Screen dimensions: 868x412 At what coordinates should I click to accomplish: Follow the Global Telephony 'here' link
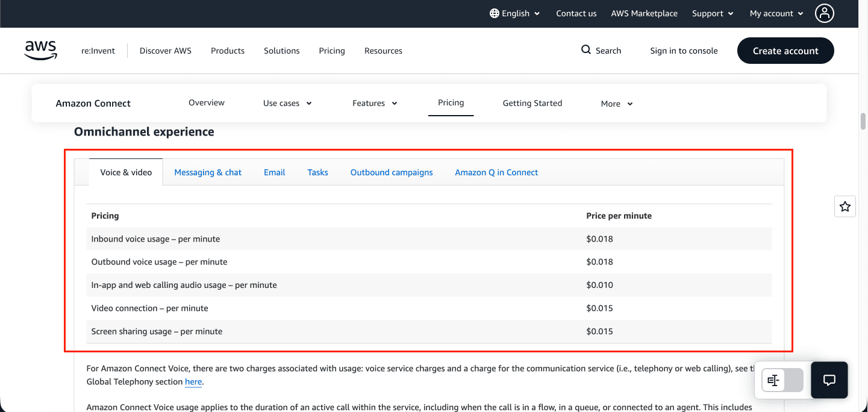193,382
